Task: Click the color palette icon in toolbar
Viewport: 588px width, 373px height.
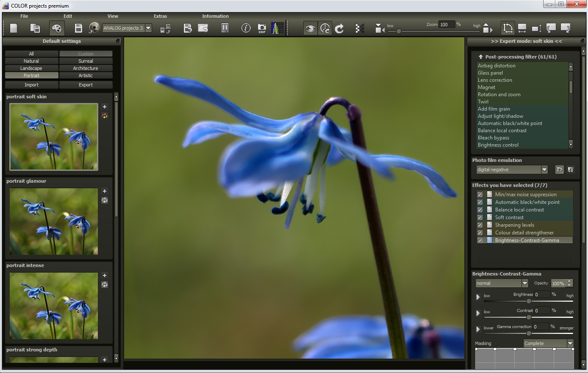Action: [x=57, y=28]
